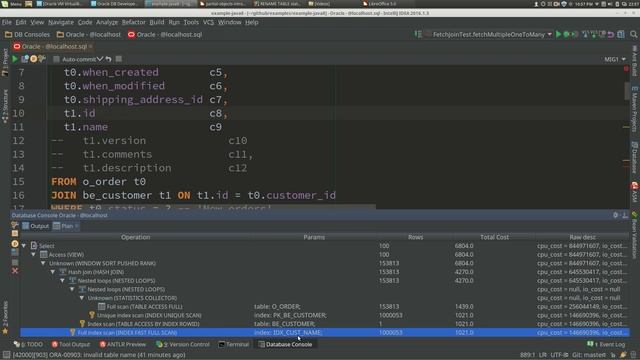The image size is (640, 360).
Task: Click the orange circular icon in console toolbar
Action: (x=33, y=59)
